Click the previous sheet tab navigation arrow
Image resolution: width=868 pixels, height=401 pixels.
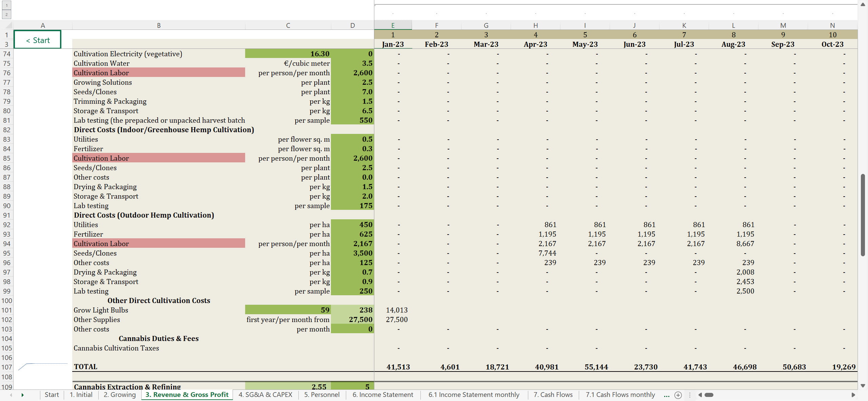click(11, 395)
